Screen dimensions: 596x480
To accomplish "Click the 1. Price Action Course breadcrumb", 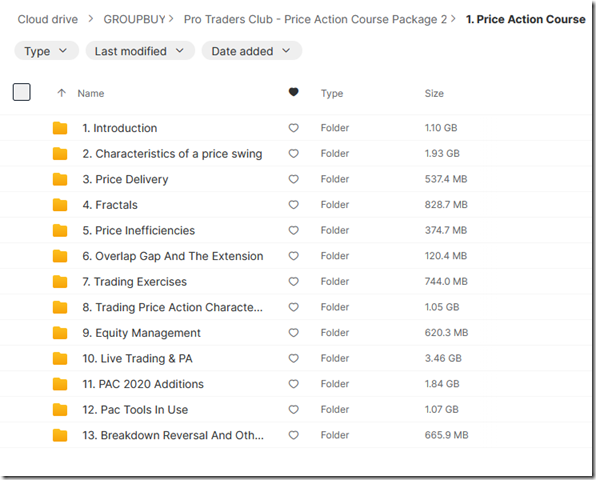I will [x=526, y=19].
